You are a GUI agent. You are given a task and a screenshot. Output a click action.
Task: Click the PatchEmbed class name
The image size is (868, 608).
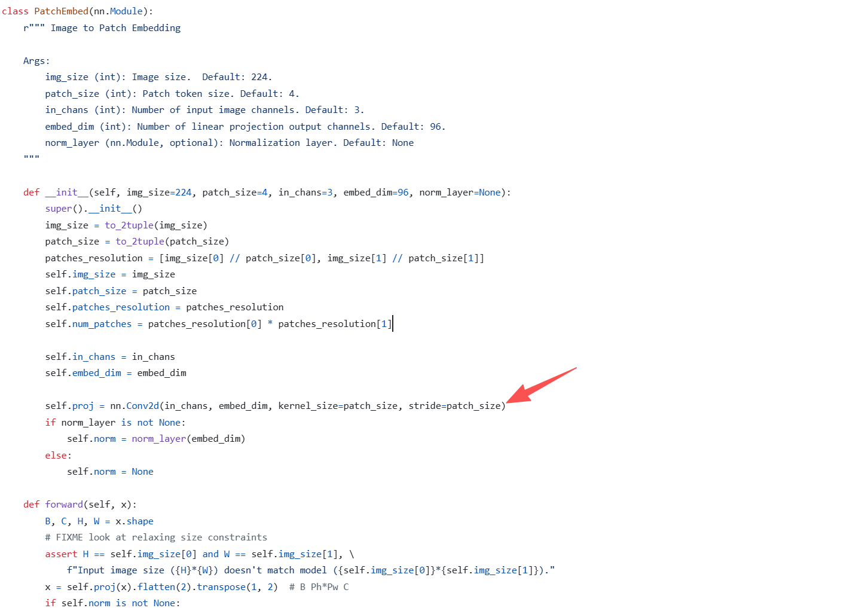62,11
